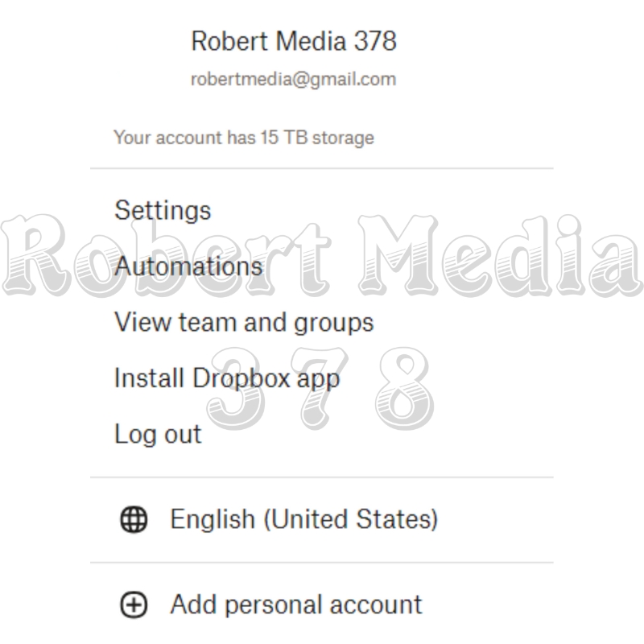The height and width of the screenshot is (644, 644).
Task: Add a personal account
Action: click(x=296, y=605)
